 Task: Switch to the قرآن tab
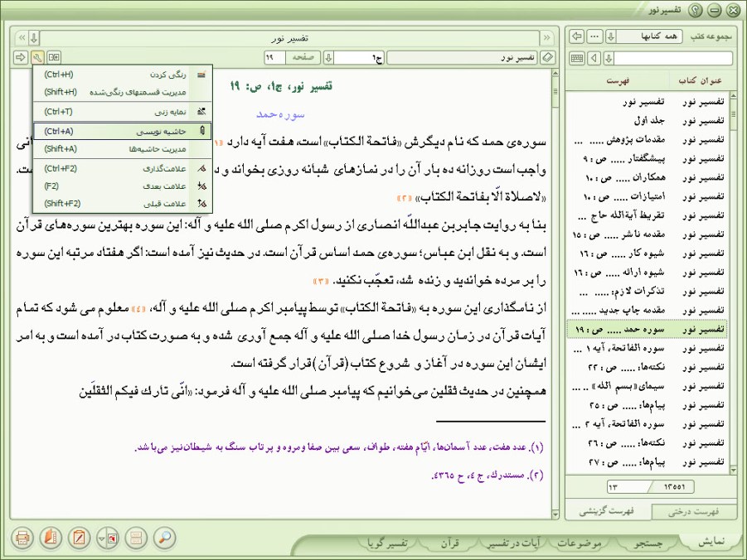click(449, 543)
